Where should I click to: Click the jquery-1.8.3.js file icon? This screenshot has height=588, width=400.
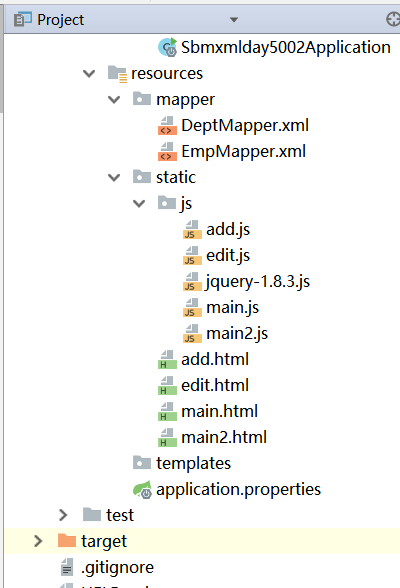pyautogui.click(x=192, y=282)
